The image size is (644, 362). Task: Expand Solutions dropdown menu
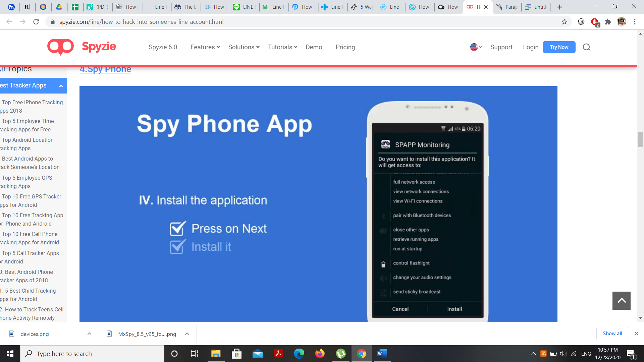coord(244,47)
